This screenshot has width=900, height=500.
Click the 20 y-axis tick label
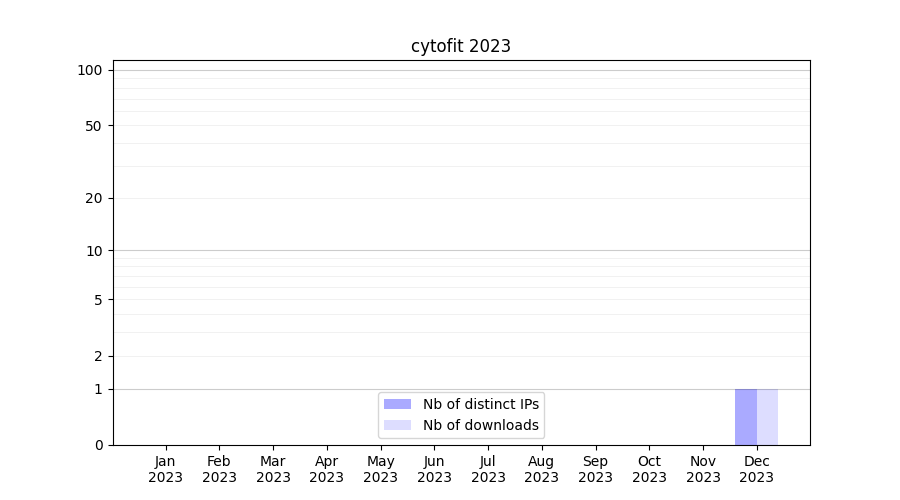click(94, 198)
